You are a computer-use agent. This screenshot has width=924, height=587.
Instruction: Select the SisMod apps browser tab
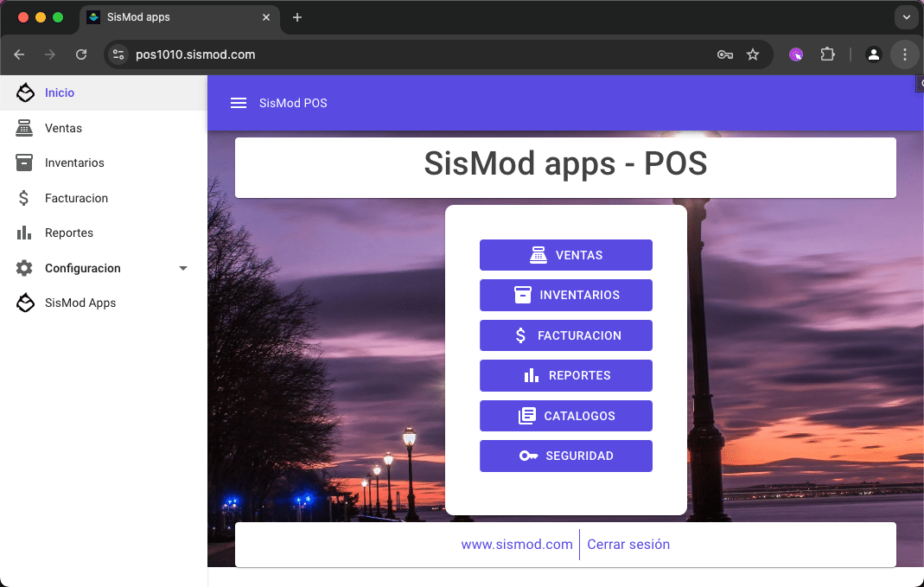(179, 17)
